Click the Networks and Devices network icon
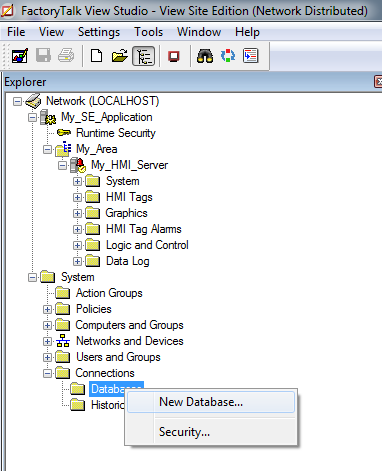Image resolution: width=382 pixels, height=471 pixels. point(63,341)
